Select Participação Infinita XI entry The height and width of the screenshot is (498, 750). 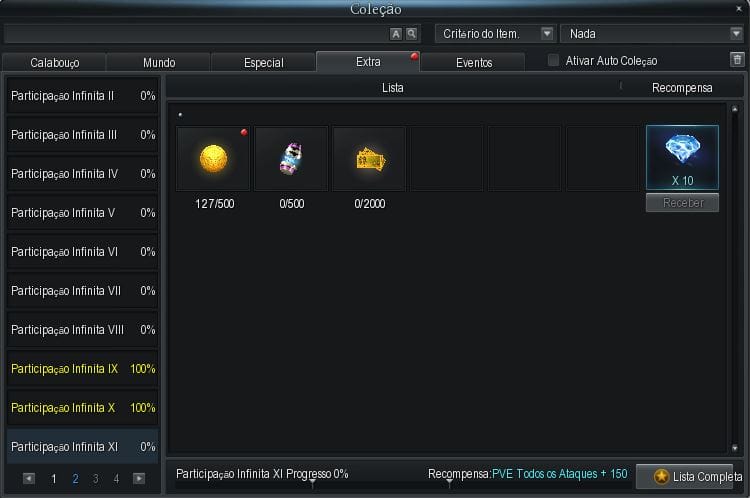point(82,446)
